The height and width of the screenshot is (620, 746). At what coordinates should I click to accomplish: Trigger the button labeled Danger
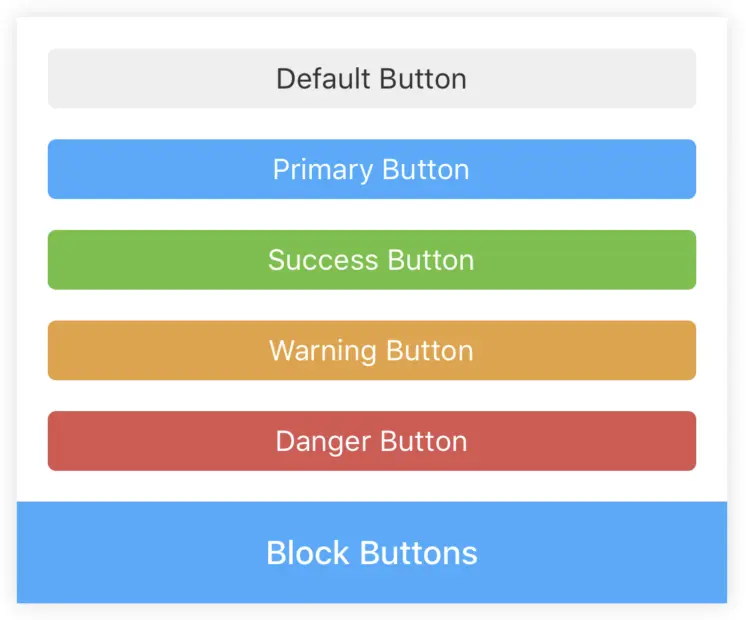[x=371, y=441]
